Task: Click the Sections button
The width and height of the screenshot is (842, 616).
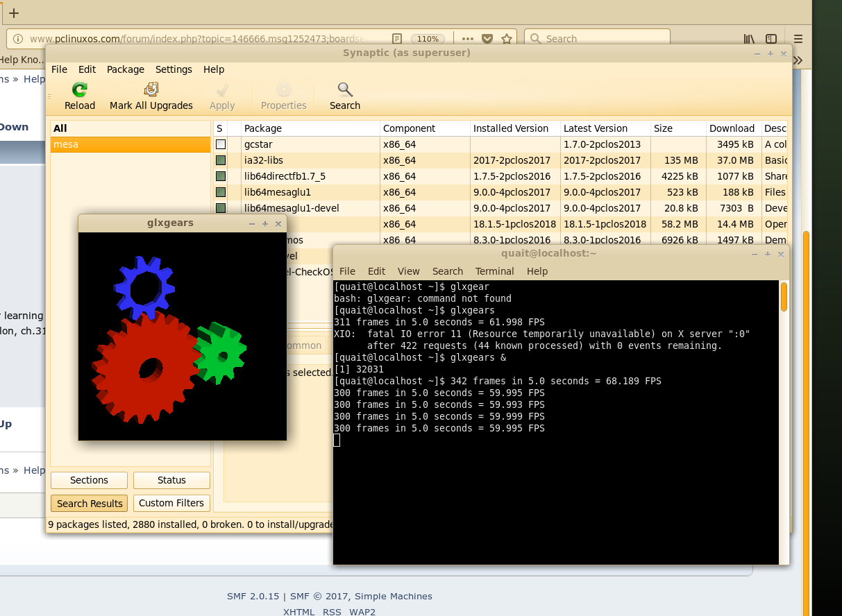Action: click(x=89, y=480)
